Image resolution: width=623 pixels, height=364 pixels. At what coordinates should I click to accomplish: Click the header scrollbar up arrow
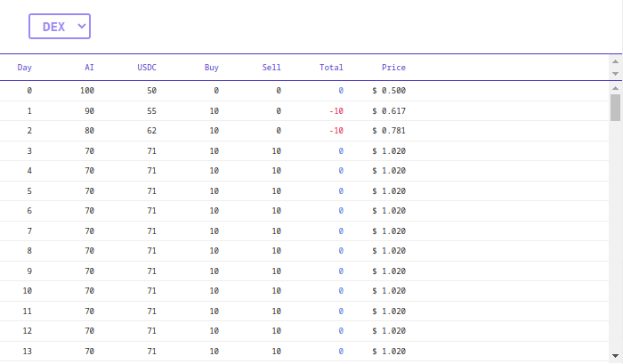click(x=615, y=61)
